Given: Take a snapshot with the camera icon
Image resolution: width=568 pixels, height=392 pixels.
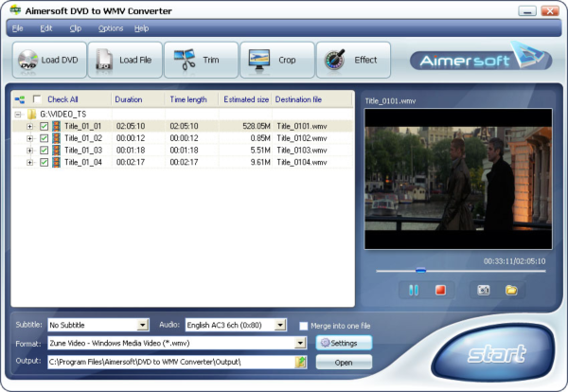Looking at the screenshot, I should [484, 290].
